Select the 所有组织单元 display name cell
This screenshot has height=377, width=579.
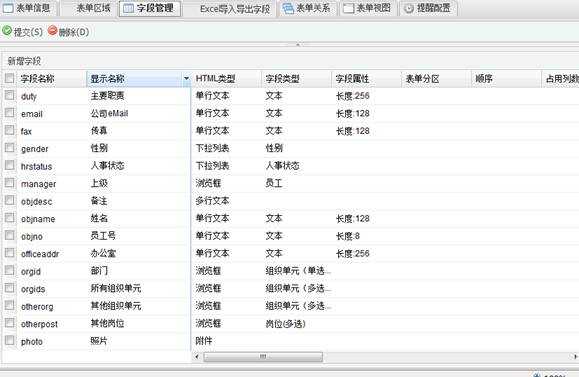click(x=116, y=288)
